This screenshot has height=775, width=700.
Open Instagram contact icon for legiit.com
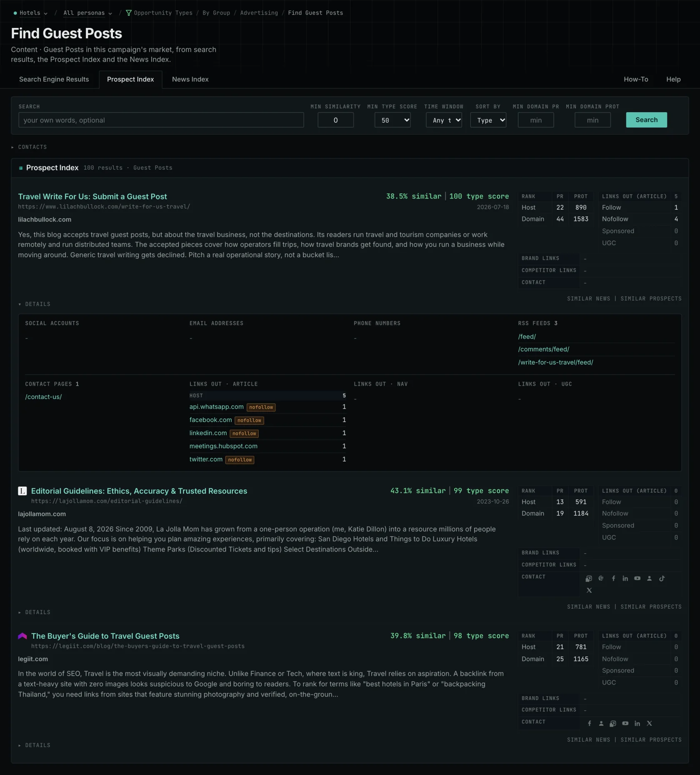[x=613, y=723]
